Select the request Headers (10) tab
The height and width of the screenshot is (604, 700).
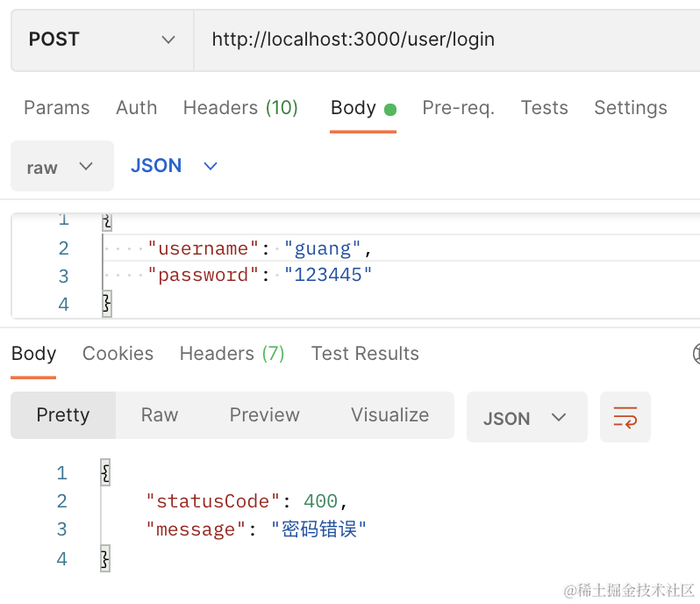click(240, 108)
